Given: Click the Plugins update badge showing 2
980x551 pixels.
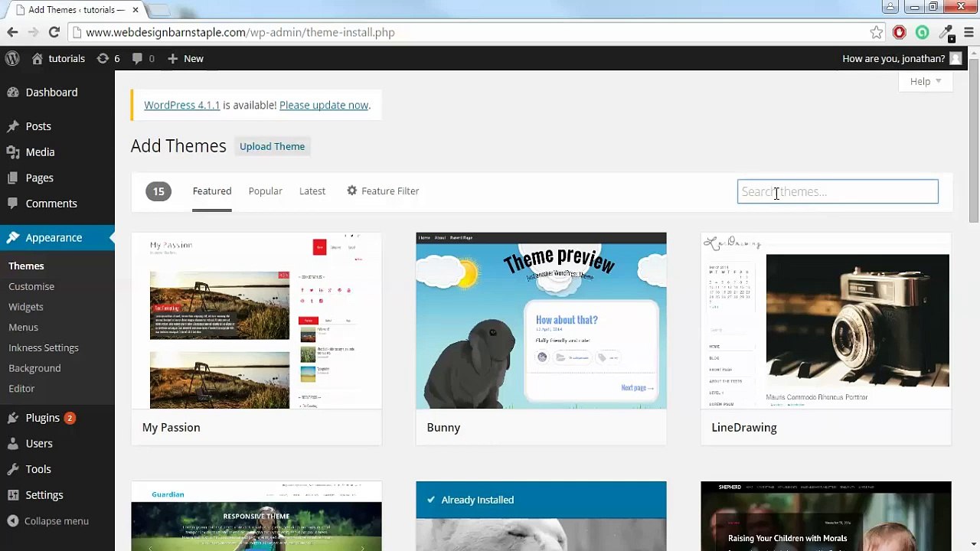Looking at the screenshot, I should (x=70, y=418).
